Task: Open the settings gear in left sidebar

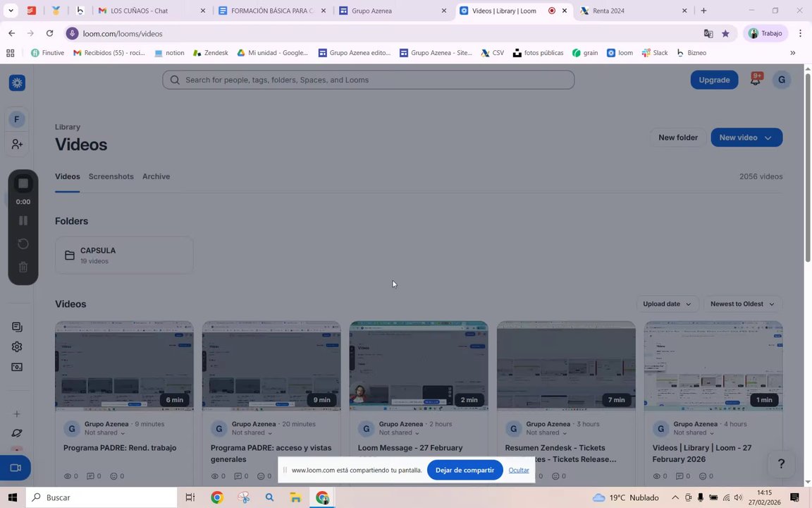Action: (x=17, y=347)
